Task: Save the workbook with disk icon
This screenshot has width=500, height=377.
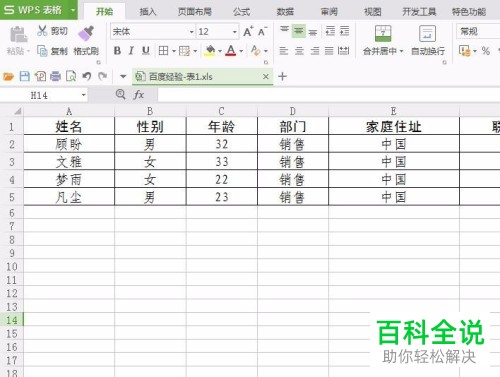Action: point(25,77)
